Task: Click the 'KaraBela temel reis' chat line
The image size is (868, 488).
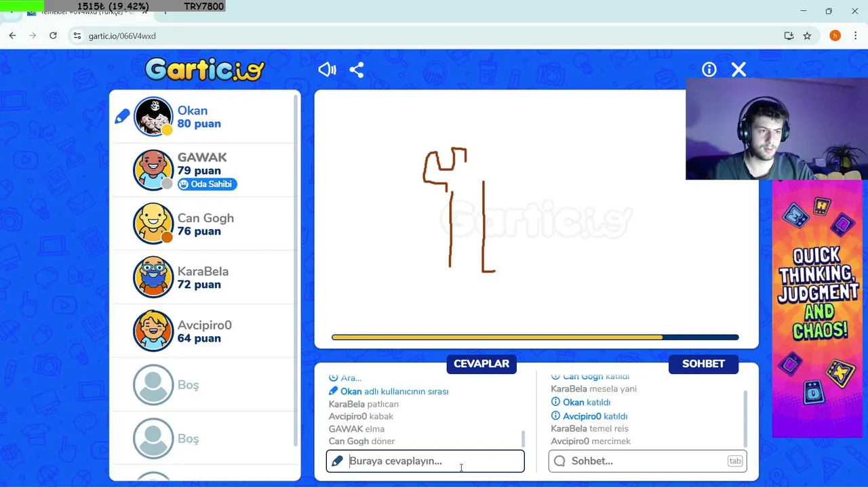Action: pos(589,428)
